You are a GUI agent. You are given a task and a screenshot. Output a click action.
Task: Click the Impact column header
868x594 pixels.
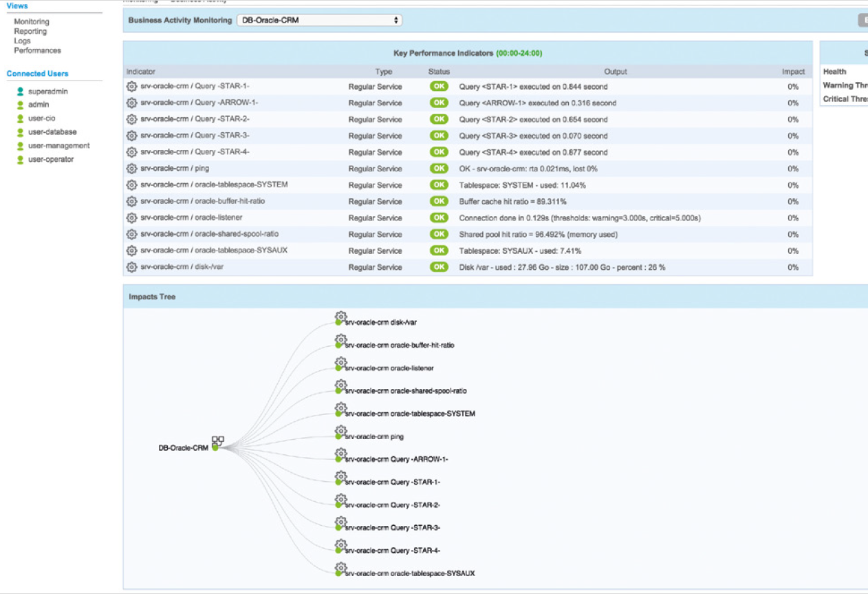pyautogui.click(x=793, y=72)
